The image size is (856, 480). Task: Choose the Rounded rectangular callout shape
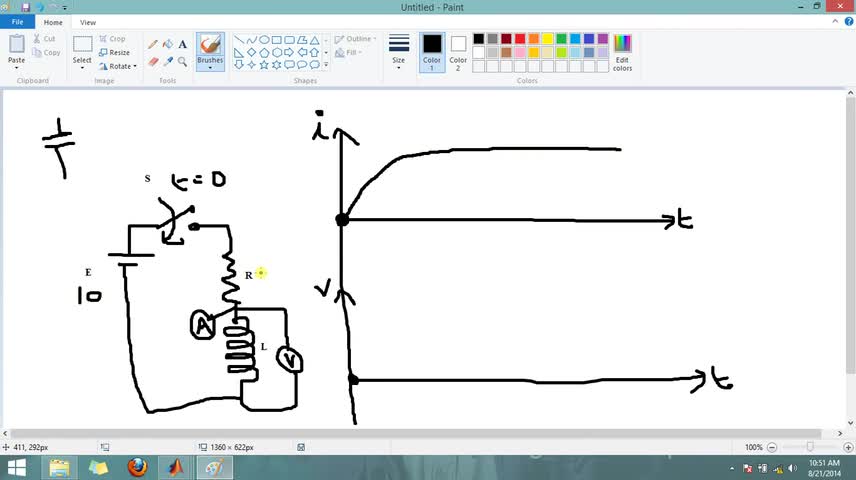(x=289, y=65)
